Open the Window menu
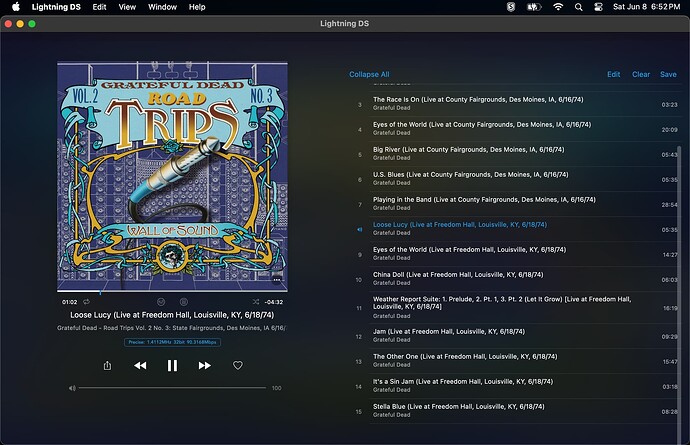The width and height of the screenshot is (690, 445). pyautogui.click(x=162, y=7)
